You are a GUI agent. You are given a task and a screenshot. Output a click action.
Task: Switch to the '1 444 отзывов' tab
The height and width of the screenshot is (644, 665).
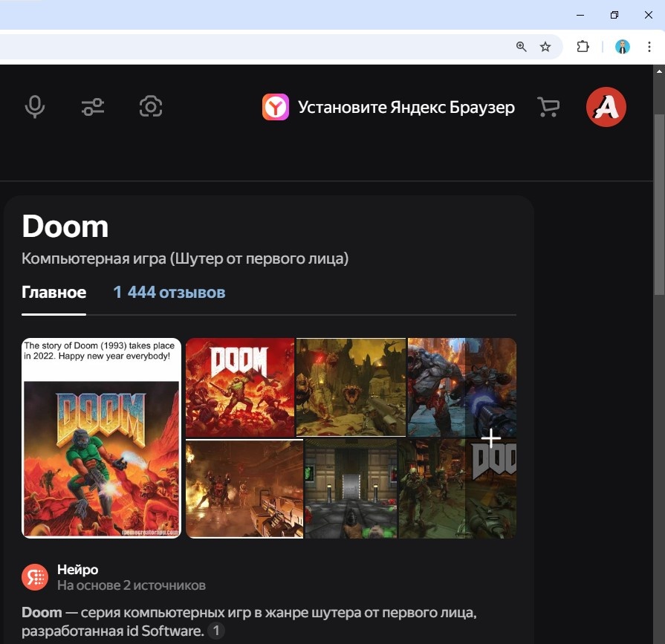169,293
